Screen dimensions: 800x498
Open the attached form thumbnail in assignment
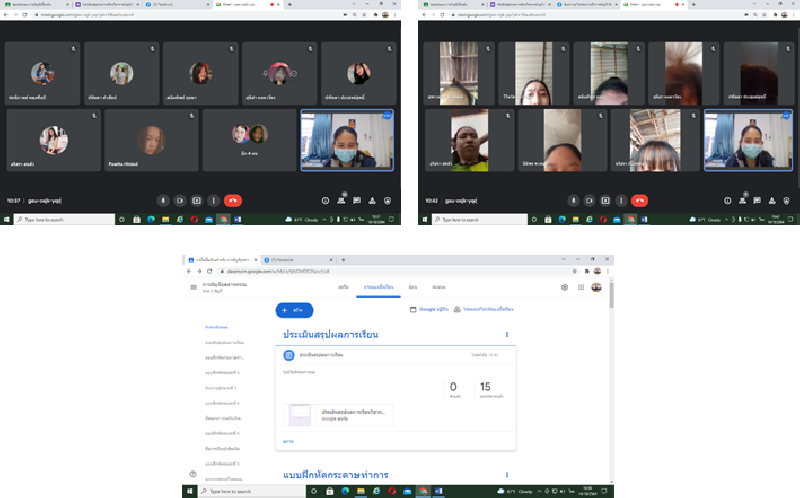click(300, 414)
